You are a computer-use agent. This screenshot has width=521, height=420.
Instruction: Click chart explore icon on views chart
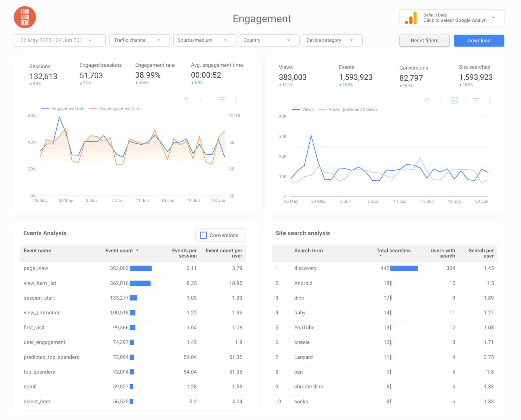click(455, 100)
